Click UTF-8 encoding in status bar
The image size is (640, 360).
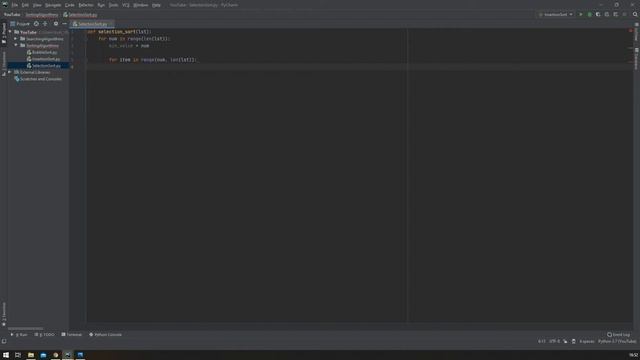tap(554, 341)
